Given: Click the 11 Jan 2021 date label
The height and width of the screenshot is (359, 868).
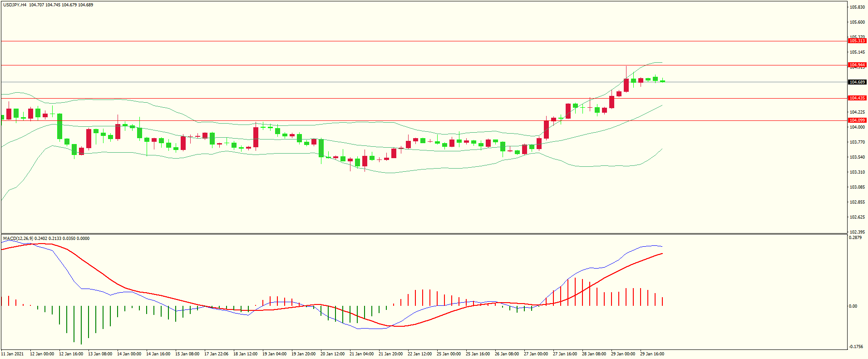Looking at the screenshot, I should pos(13,354).
